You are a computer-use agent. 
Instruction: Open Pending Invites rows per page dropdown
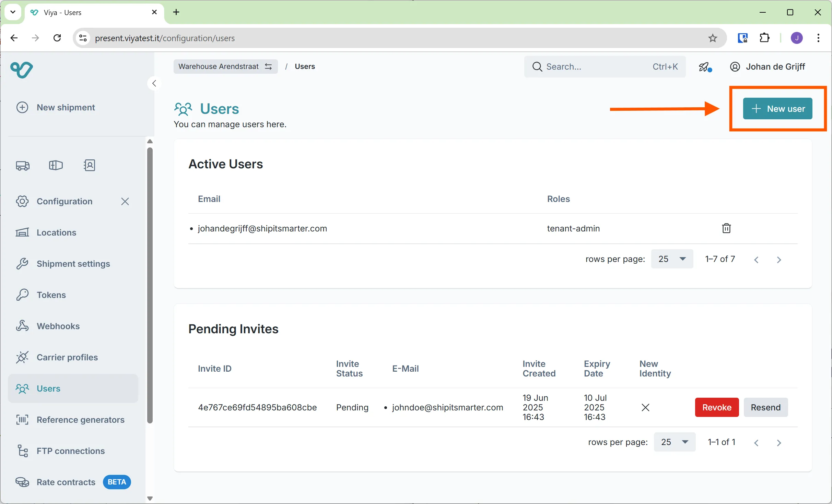(x=674, y=442)
